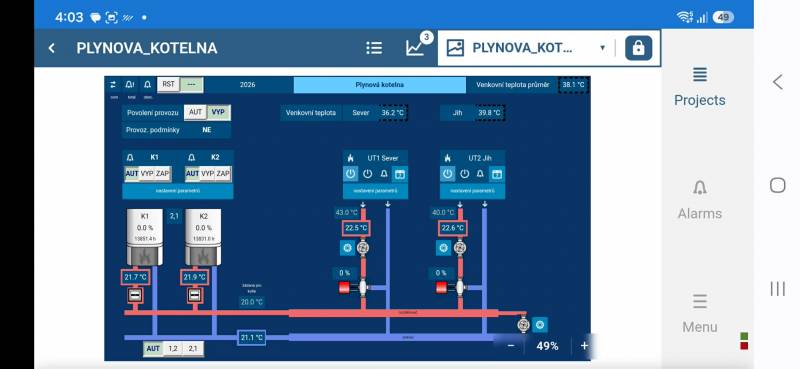
Task: Open Alarms from the side panel
Action: click(699, 200)
